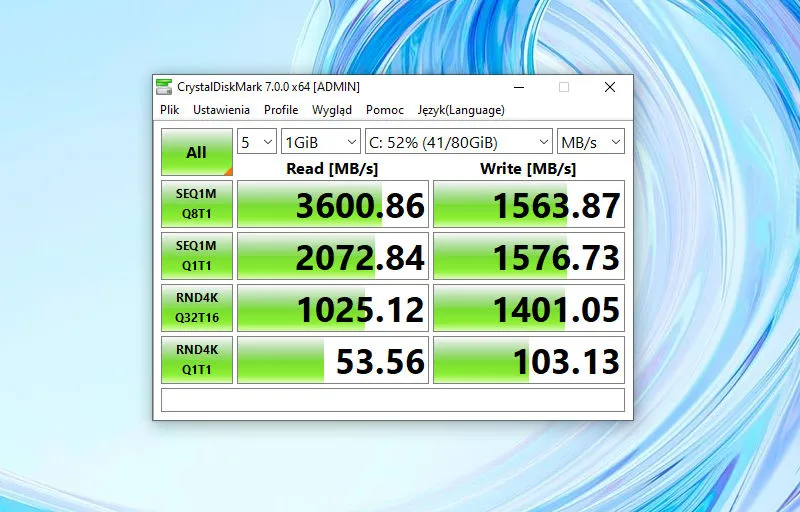The image size is (800, 512).
Task: Expand the 1GiB test size dropdown
Action: click(x=320, y=142)
